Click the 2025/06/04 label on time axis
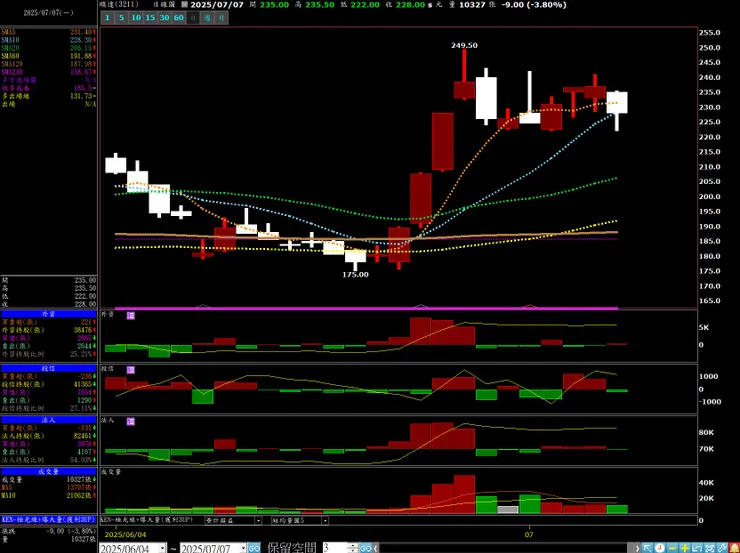The image size is (740, 553). (125, 535)
